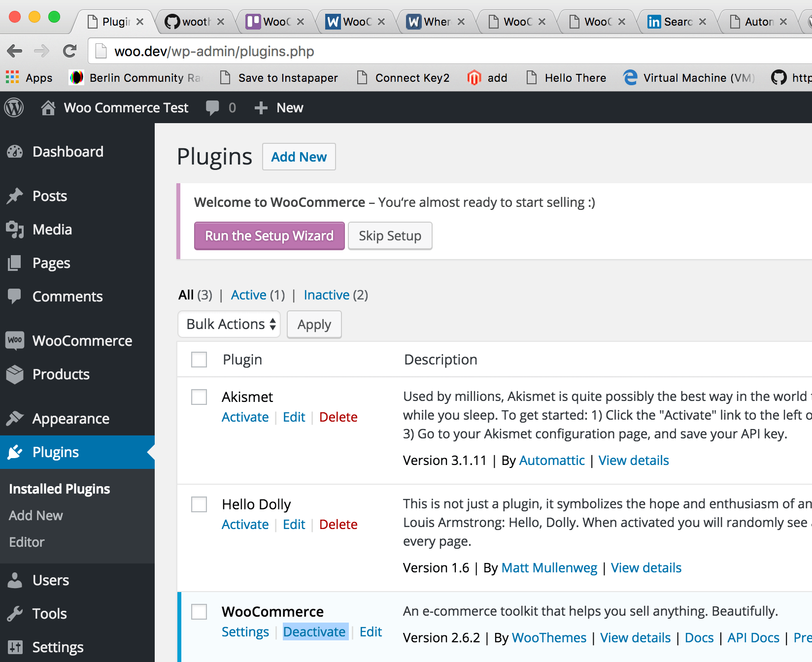812x662 pixels.
Task: Open the Hello There bookmark
Action: coord(567,78)
